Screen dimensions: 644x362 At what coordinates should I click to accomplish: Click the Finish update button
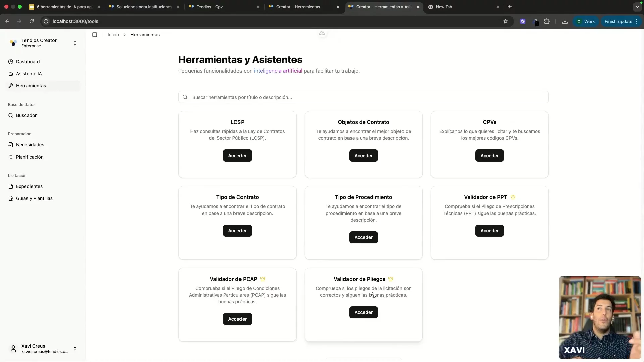point(618,21)
